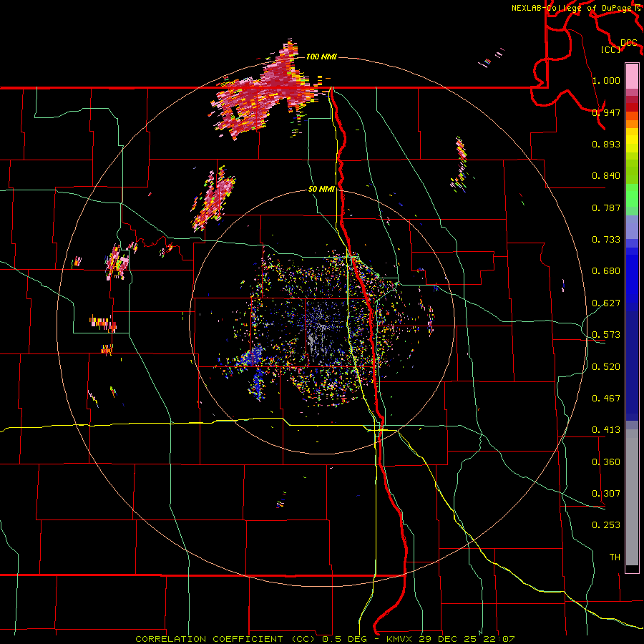Select the 0.627 scale value
644x644 pixels.
click(x=606, y=303)
